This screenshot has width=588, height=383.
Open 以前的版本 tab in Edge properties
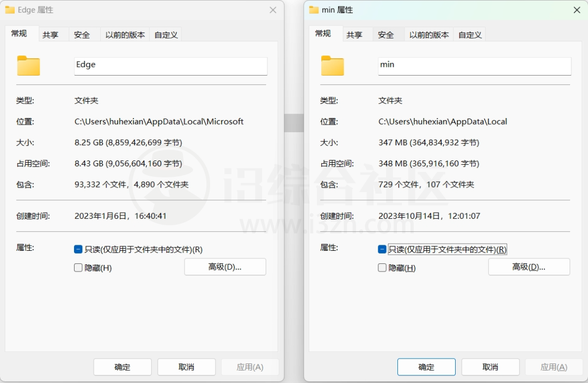[125, 35]
